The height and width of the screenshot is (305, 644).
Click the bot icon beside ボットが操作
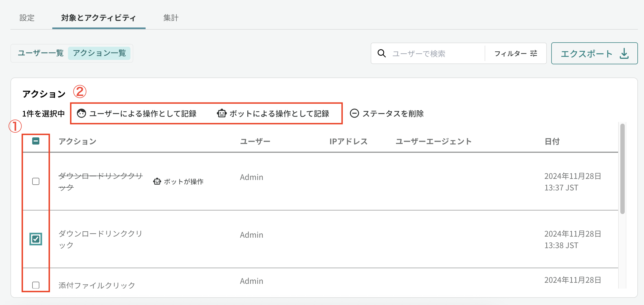click(157, 181)
